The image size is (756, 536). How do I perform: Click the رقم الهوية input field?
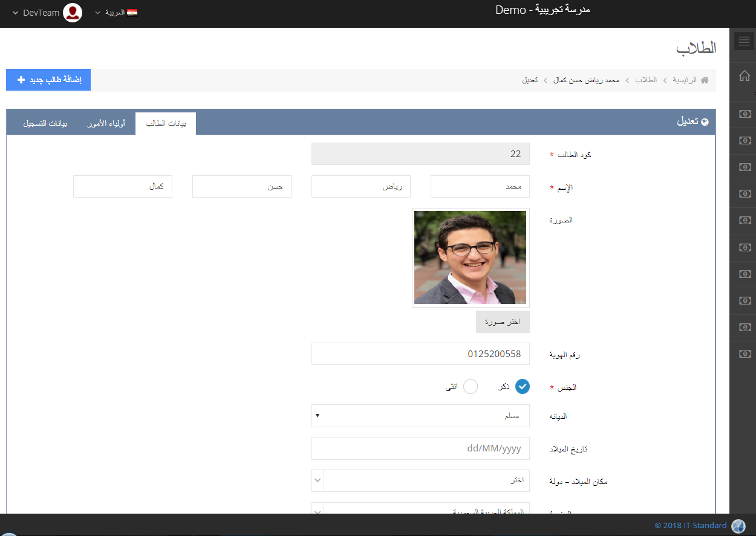click(420, 354)
